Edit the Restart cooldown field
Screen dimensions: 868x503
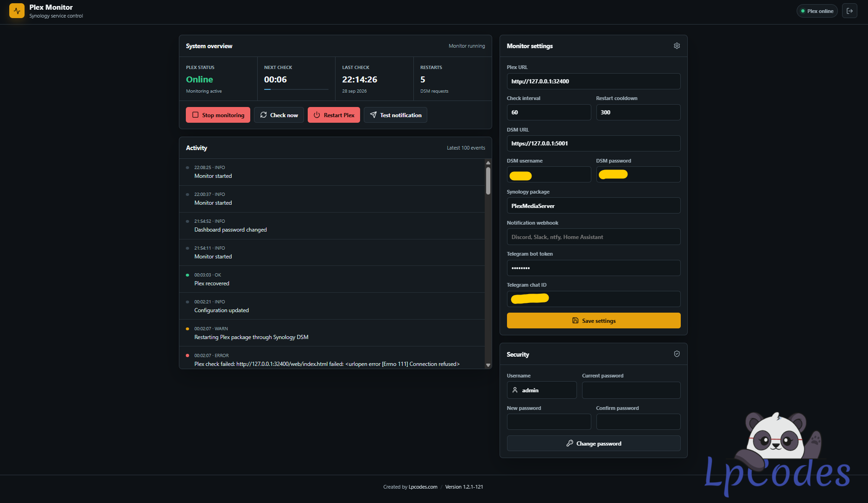(638, 112)
